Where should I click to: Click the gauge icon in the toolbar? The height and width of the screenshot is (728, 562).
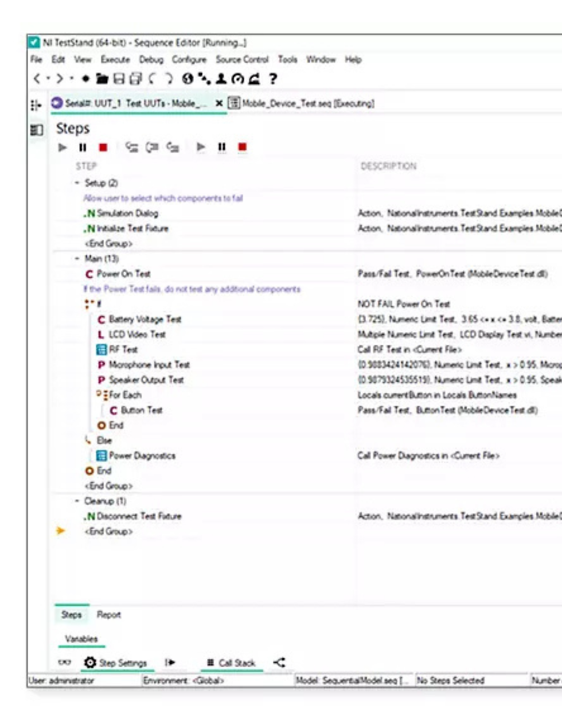tap(237, 79)
